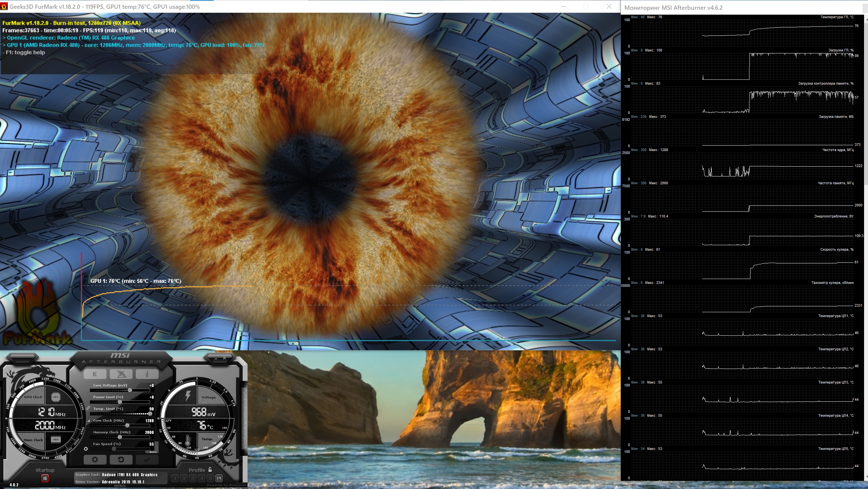Open the core clock curve editor bars icon
Viewport: 868px width, 489px height.
coord(89,421)
